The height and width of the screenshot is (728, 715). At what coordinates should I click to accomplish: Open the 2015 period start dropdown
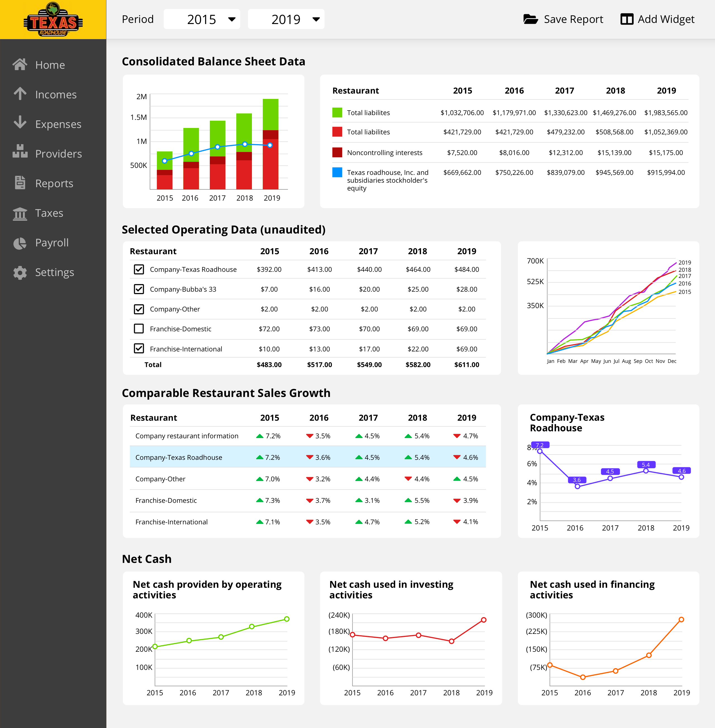(x=202, y=19)
